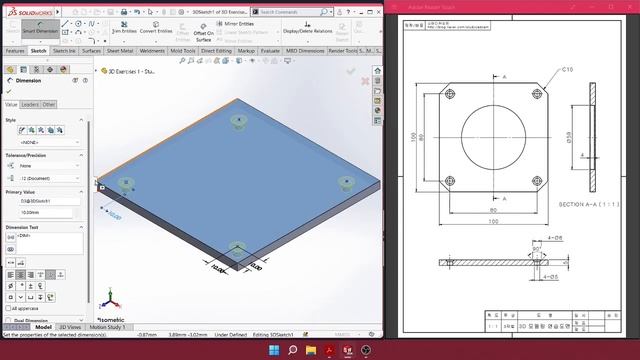Screen dimensions: 640x360
Task: Select the Sketch Fillet tool
Action: click(92, 41)
